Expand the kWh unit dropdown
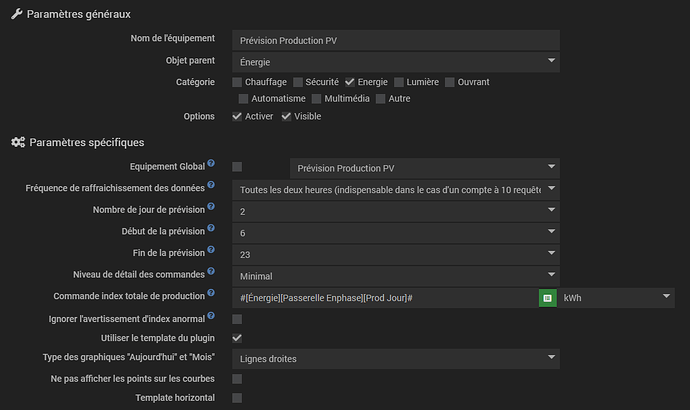The width and height of the screenshot is (690, 410). tap(616, 298)
